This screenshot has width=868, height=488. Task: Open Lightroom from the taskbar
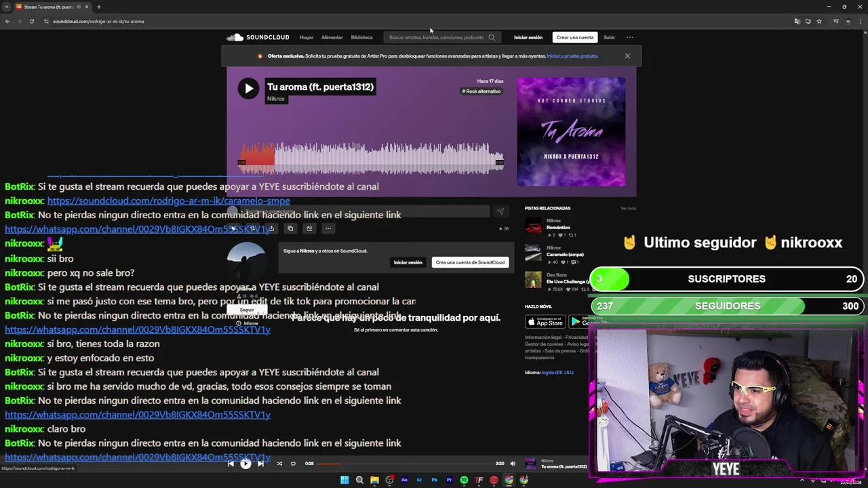[419, 480]
